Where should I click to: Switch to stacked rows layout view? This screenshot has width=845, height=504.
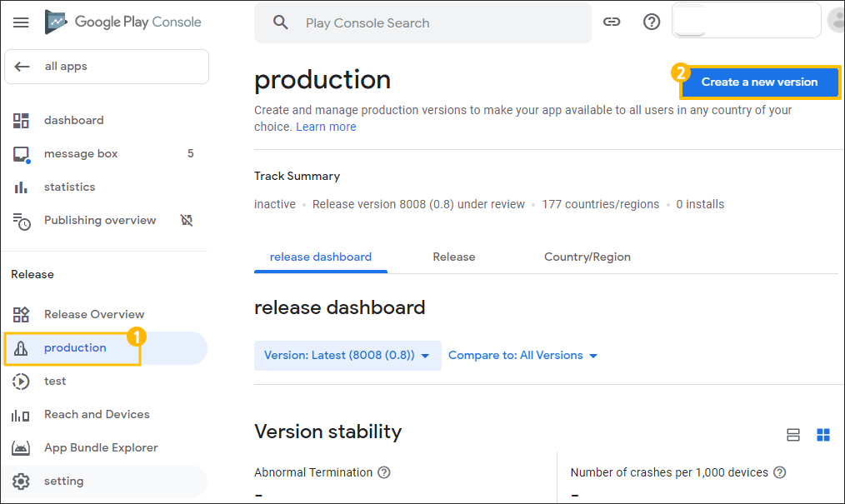(x=793, y=435)
